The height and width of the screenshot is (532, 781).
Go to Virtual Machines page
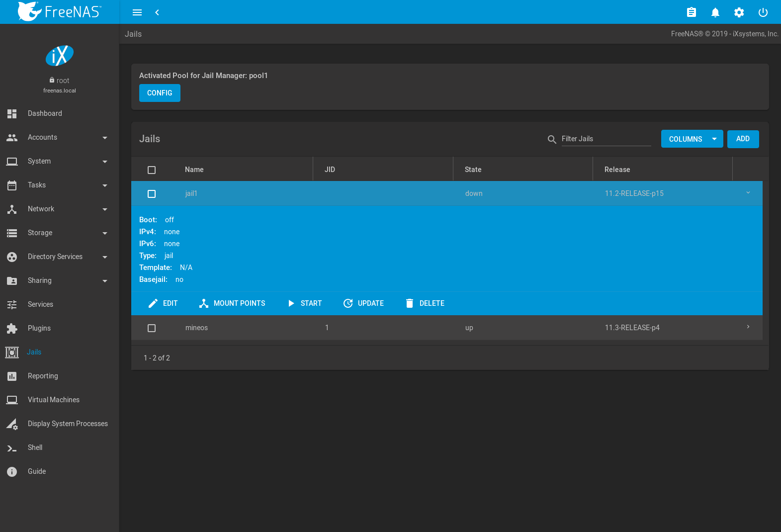click(x=53, y=400)
